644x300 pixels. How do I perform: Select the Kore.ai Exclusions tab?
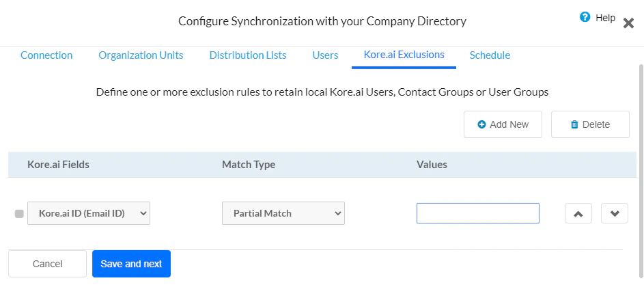(404, 55)
